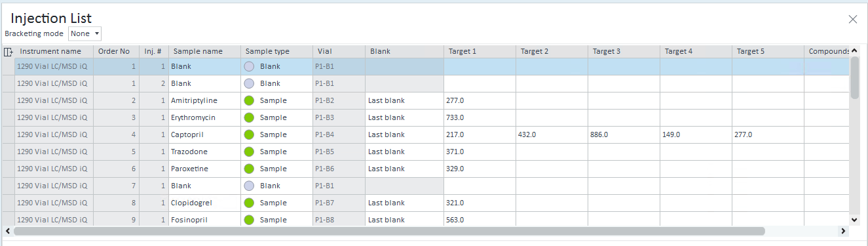
Task: Click green sample icon in Trazodone row
Action: [249, 152]
